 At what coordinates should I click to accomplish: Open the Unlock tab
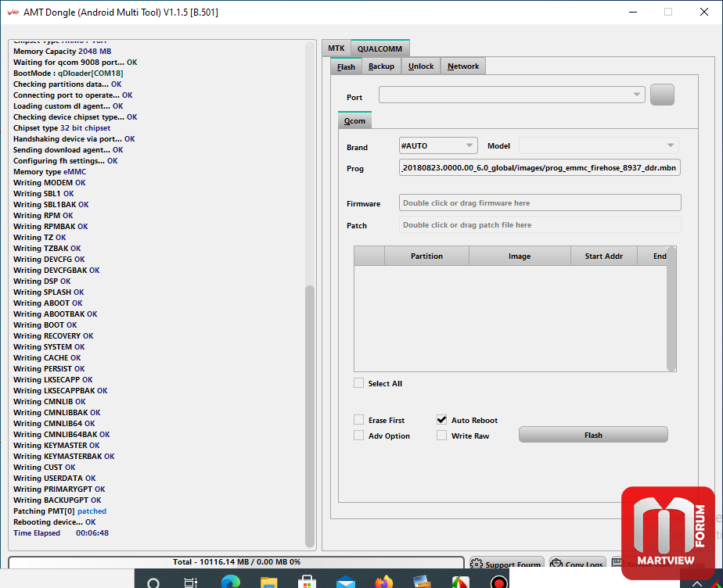421,66
